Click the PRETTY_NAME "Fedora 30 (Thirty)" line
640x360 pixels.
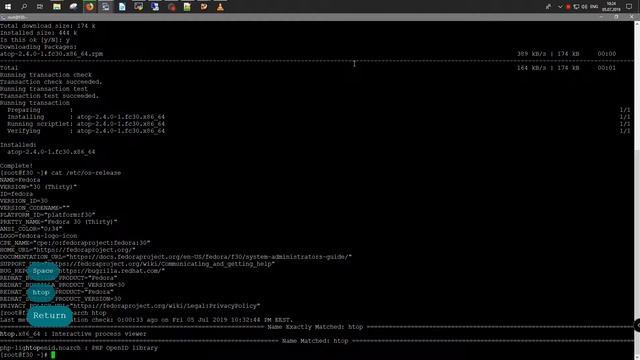59,222
